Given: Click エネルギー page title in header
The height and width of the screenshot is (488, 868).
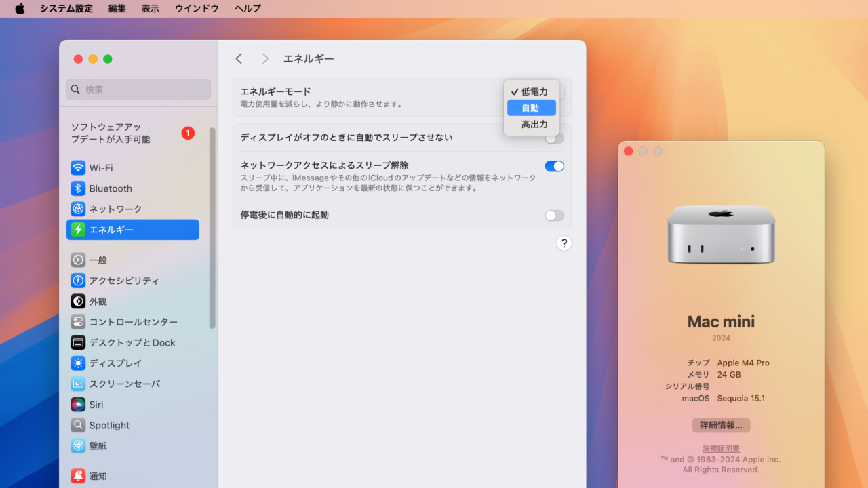Looking at the screenshot, I should click(309, 59).
